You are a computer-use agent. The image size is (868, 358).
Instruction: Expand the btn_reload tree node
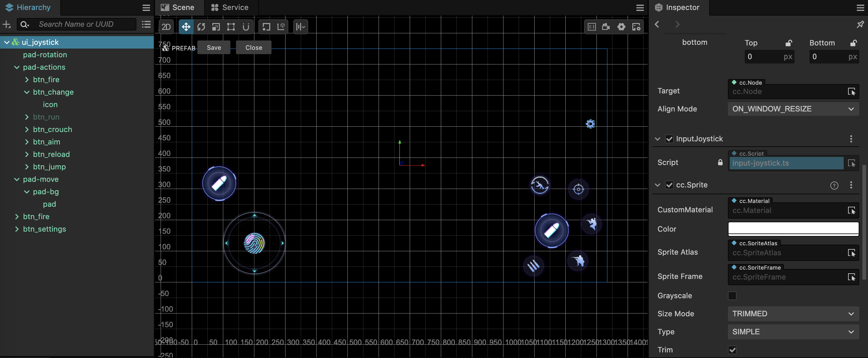click(x=27, y=154)
